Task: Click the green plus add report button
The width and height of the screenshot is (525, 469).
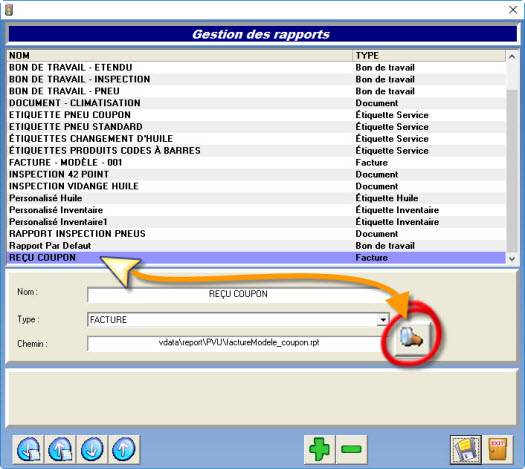Action: pos(319,449)
